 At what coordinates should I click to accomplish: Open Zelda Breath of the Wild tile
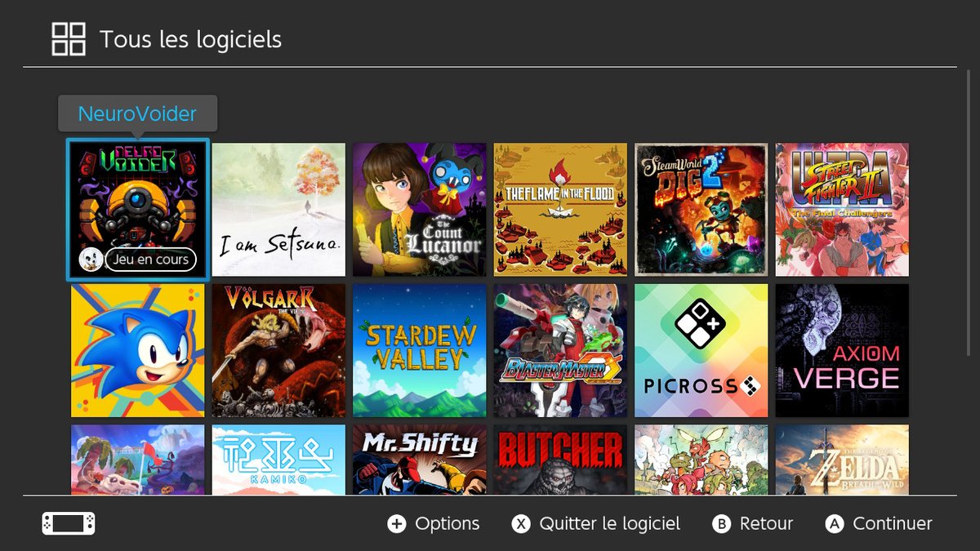[843, 460]
